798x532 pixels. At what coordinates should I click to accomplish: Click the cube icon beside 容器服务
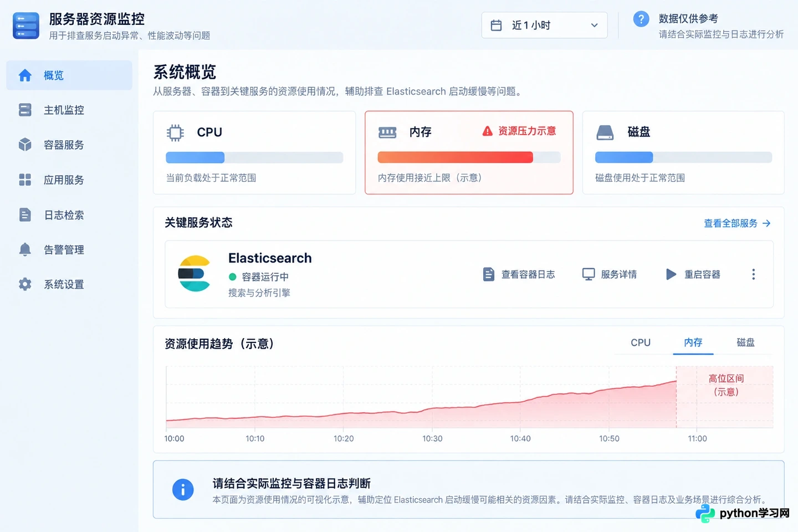(x=25, y=145)
